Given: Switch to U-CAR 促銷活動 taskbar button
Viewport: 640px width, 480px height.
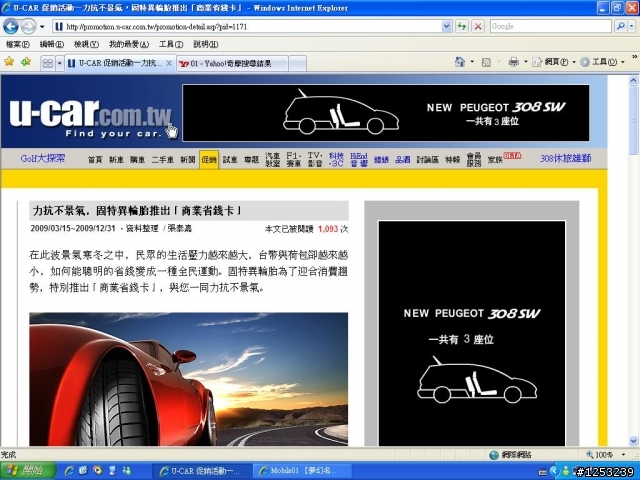Looking at the screenshot, I should click(202, 471).
